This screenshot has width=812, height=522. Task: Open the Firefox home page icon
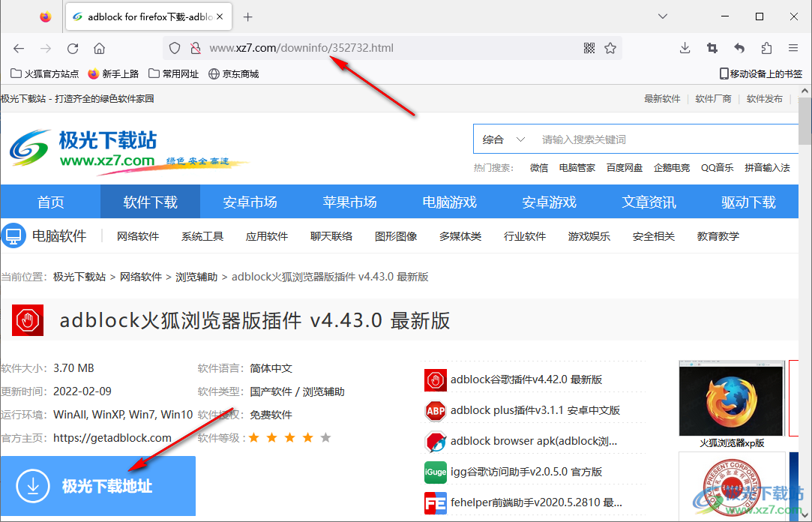click(x=100, y=48)
